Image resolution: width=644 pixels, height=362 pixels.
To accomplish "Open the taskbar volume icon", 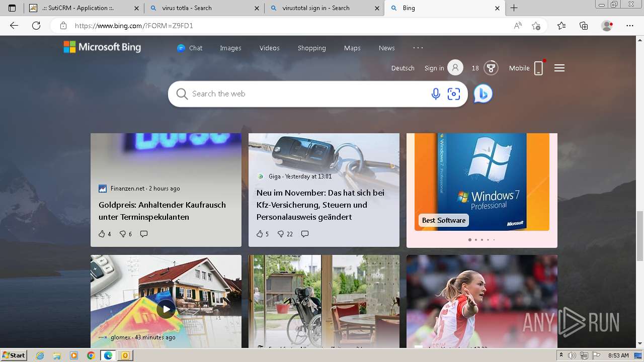I will pyautogui.click(x=573, y=355).
